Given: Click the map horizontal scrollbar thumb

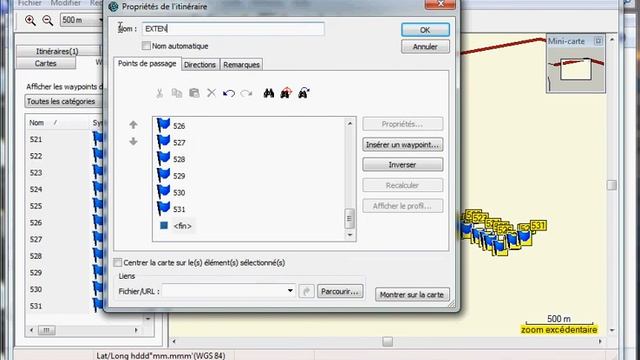Looking at the screenshot, I should click(387, 341).
